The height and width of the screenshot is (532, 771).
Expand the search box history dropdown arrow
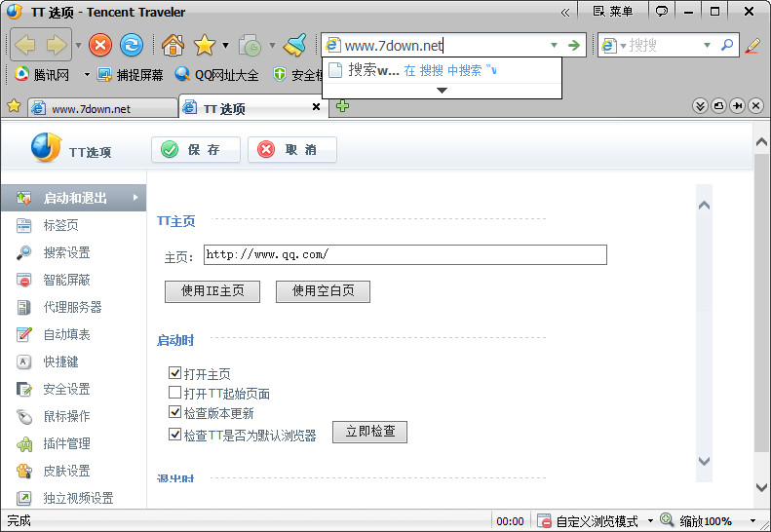(707, 45)
